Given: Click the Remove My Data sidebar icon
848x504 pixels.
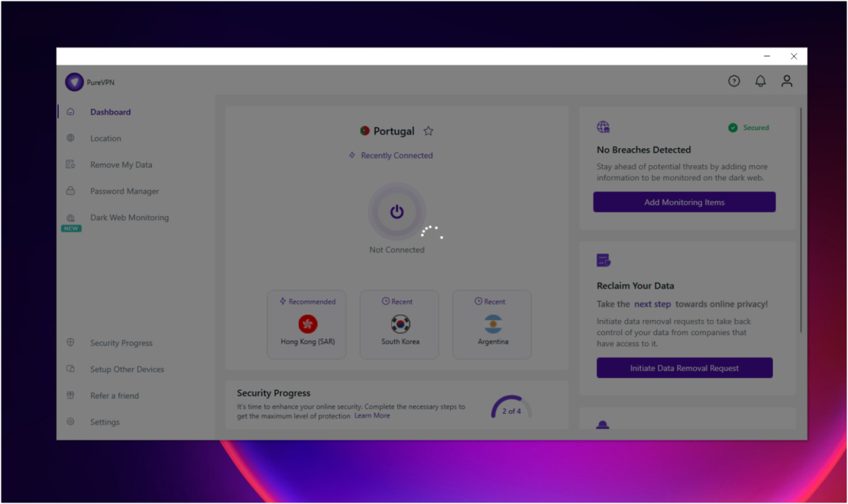Looking at the screenshot, I should [x=72, y=164].
